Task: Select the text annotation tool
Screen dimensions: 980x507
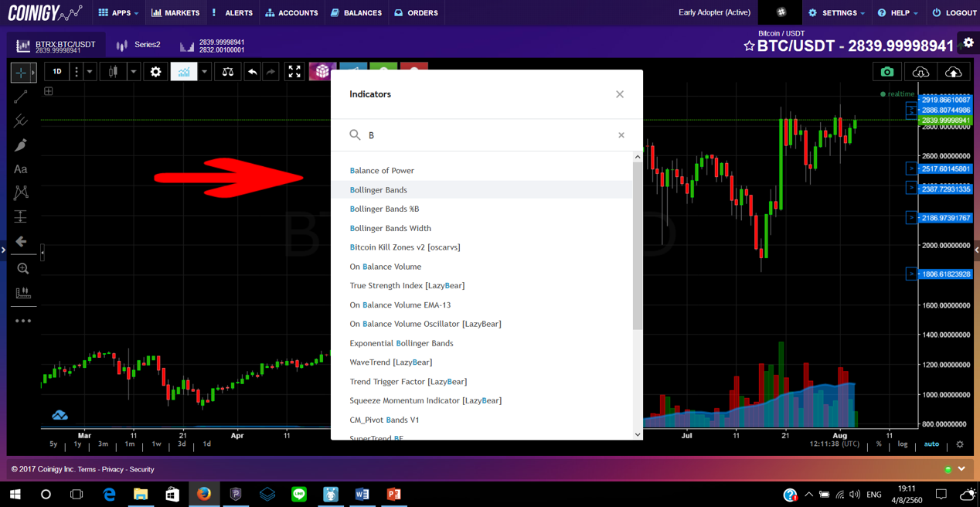Action: coord(21,169)
